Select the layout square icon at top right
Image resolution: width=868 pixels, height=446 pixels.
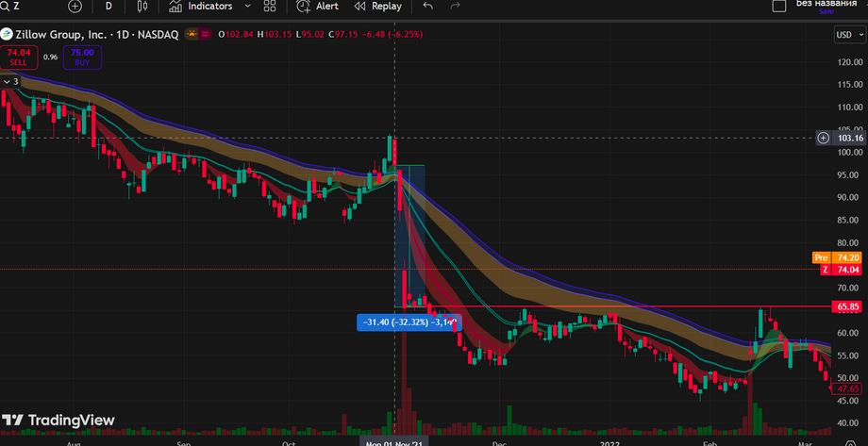coord(778,6)
